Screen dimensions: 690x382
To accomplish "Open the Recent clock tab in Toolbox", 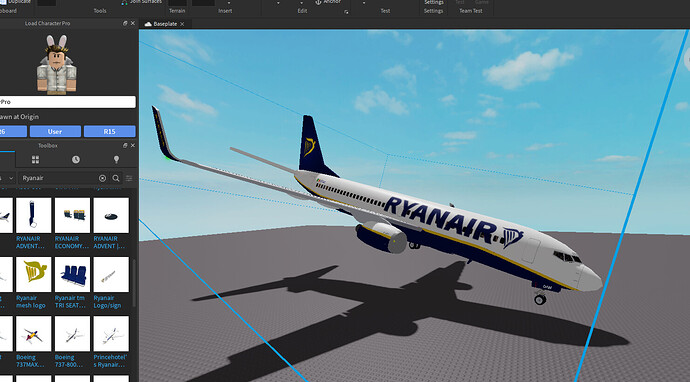I will pos(76,159).
